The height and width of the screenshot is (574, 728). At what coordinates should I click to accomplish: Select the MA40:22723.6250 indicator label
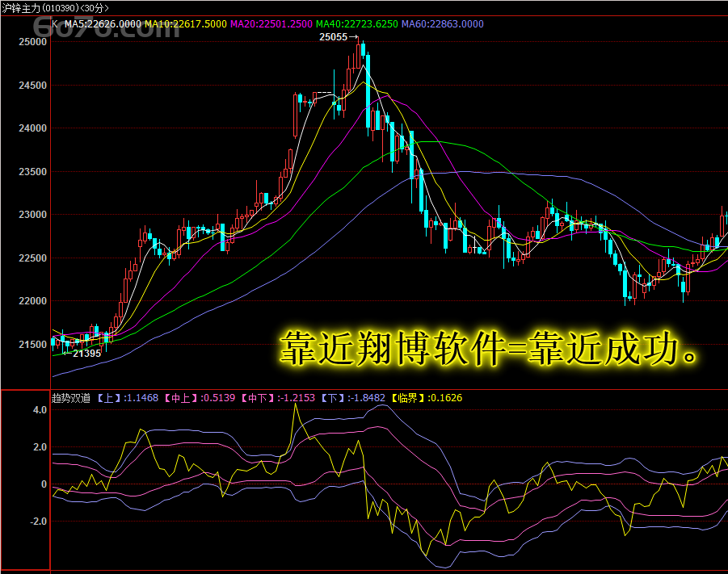356,24
